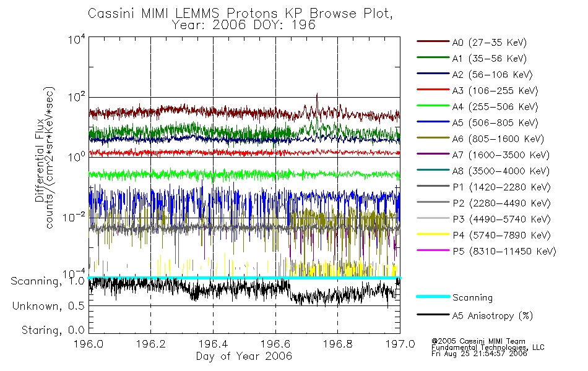The height and width of the screenshot is (371, 588).
Task: Click the 196.0 x-axis tick label
Action: pyautogui.click(x=89, y=344)
